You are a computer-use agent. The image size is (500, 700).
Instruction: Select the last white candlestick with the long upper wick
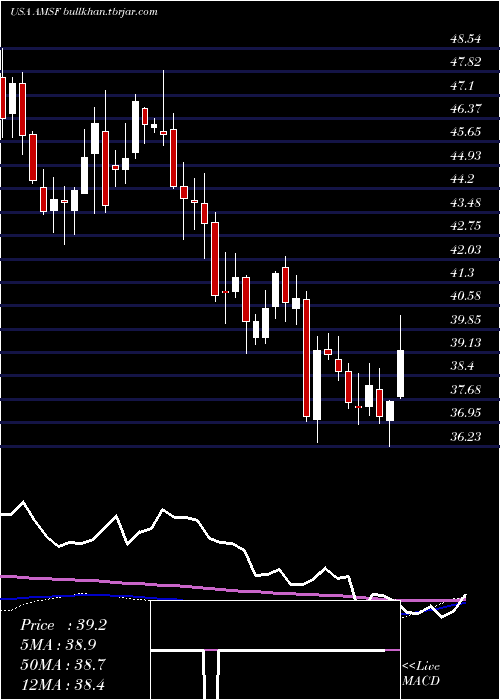click(x=400, y=356)
